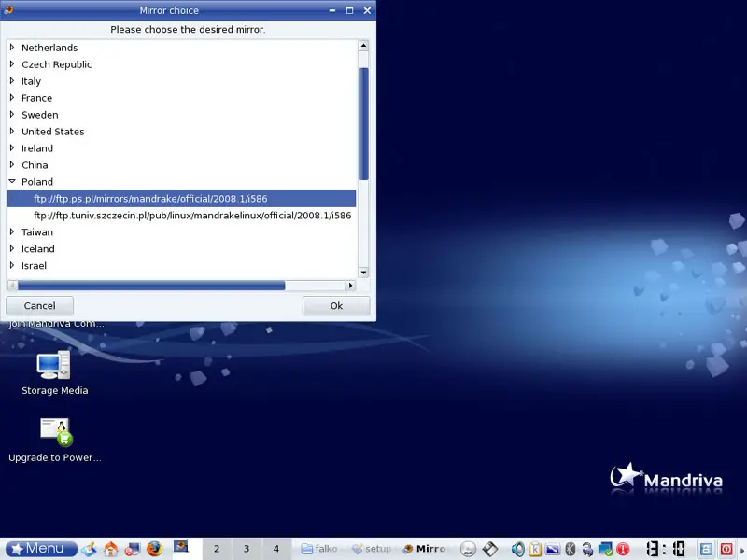
Task: Click the red logout power button
Action: [726, 549]
